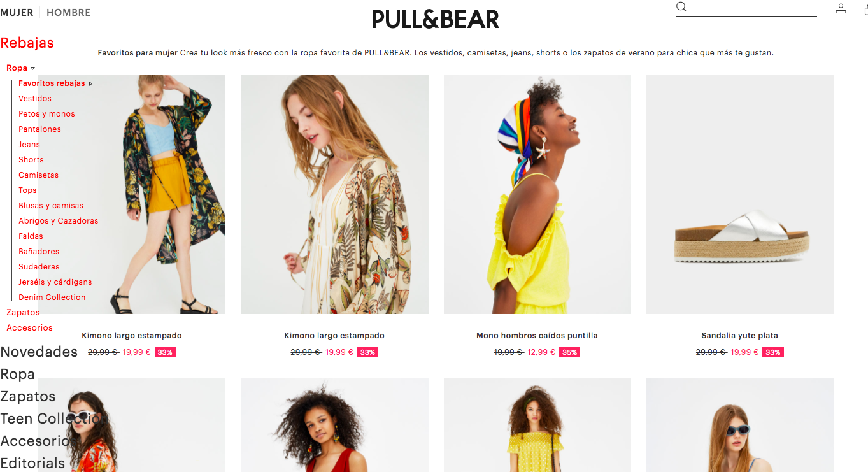Screen dimensions: 868x472
Task: Select Abrigos y Cazadoras in sidebar
Action: pyautogui.click(x=59, y=221)
